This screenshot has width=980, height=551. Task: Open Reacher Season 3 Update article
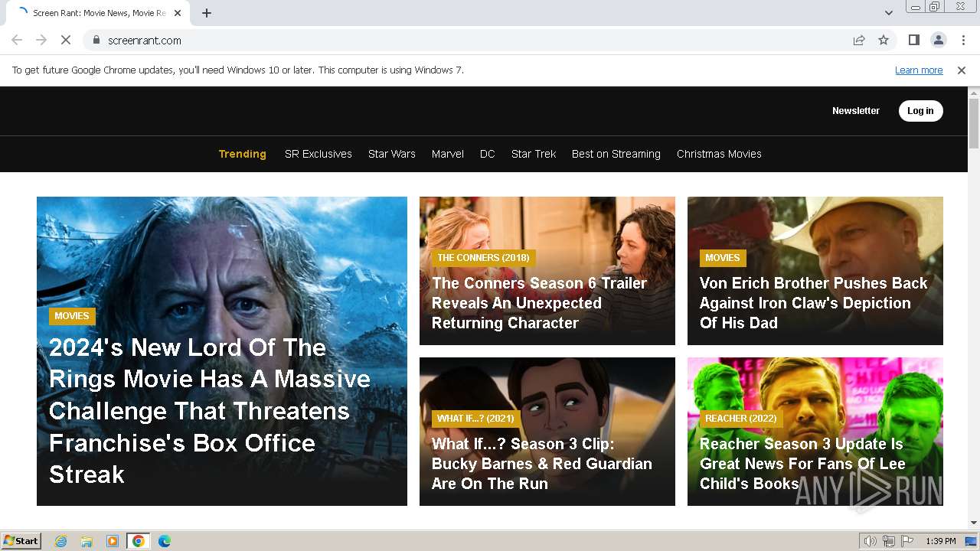point(802,464)
